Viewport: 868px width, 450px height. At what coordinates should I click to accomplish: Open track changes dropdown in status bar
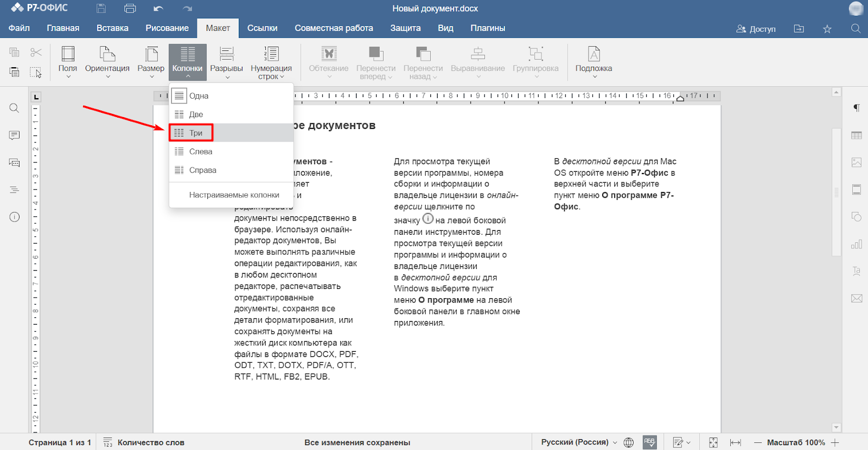[681, 442]
